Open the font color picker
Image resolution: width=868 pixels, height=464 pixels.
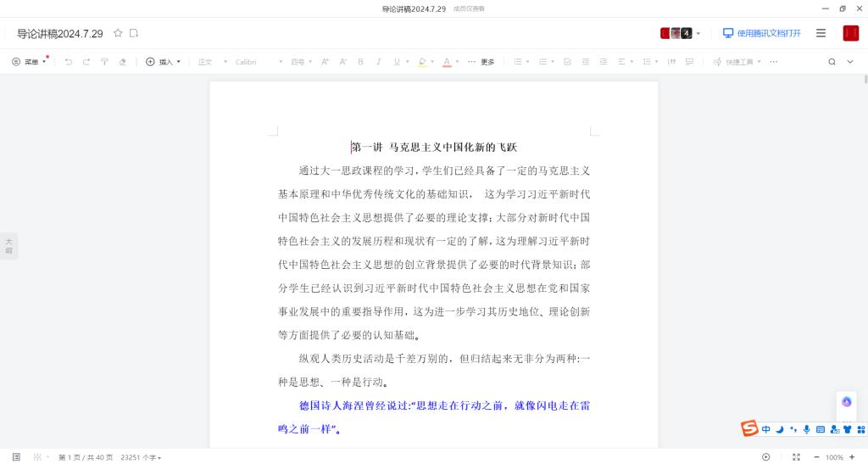446,62
